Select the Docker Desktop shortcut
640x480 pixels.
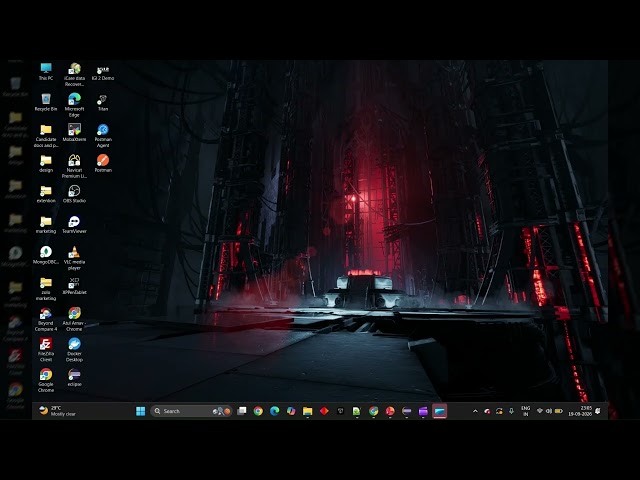[x=74, y=350]
